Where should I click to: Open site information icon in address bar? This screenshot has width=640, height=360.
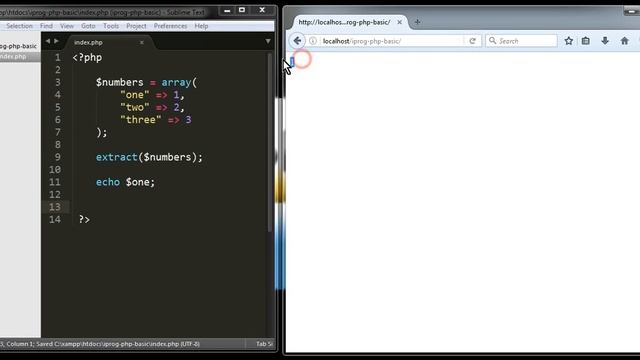tap(313, 41)
